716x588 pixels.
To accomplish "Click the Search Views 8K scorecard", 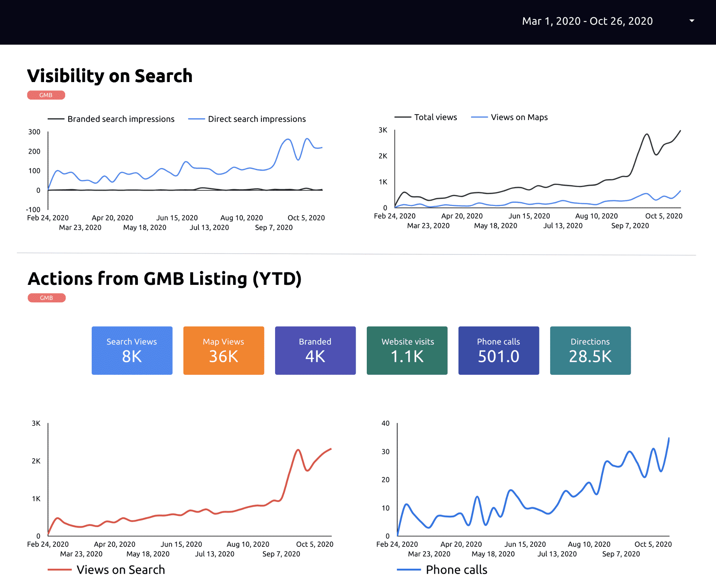I will [132, 350].
